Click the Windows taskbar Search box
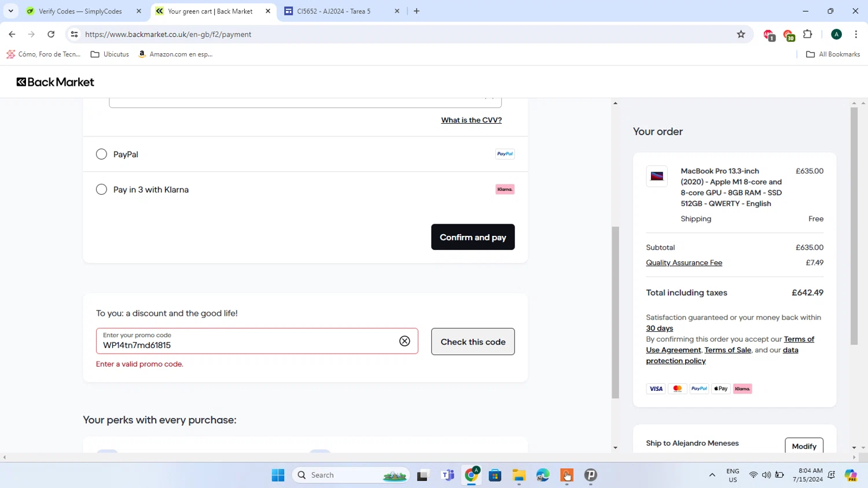868x488 pixels. tap(351, 475)
